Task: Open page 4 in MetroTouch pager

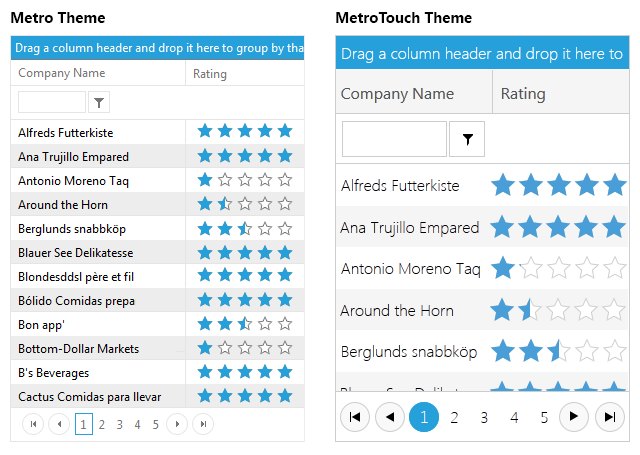Action: (514, 417)
